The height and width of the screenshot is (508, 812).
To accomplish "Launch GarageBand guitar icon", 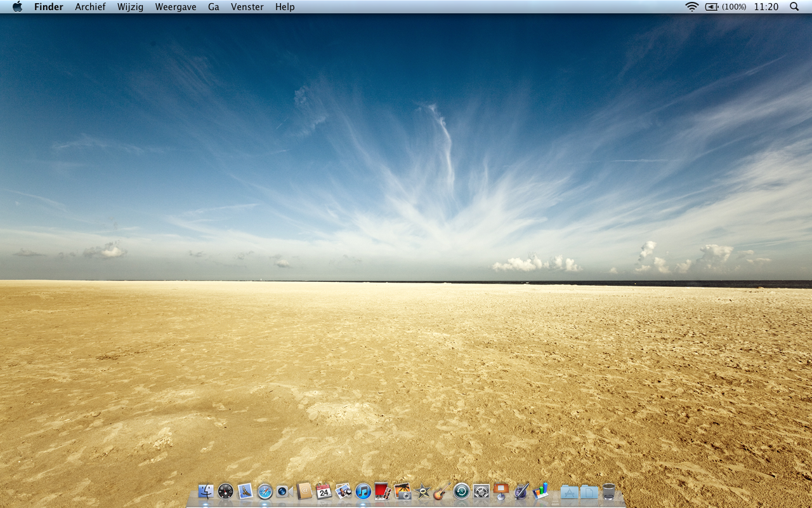I will point(442,491).
